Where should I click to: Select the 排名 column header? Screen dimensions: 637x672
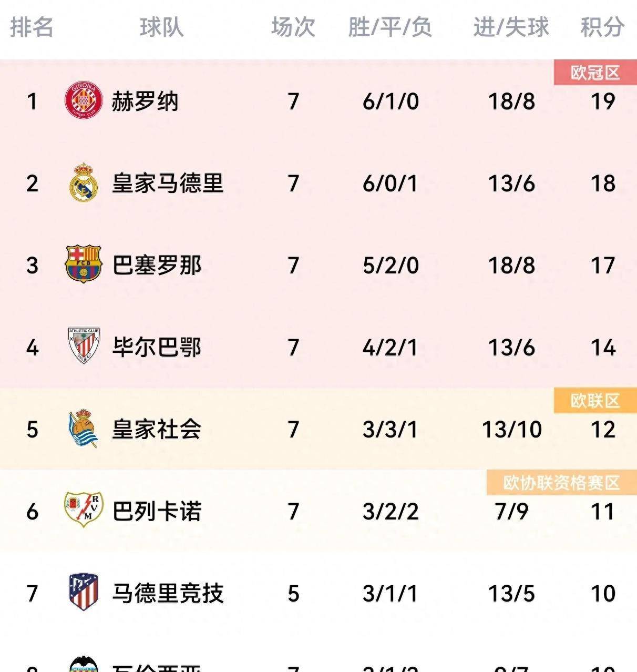pyautogui.click(x=32, y=27)
